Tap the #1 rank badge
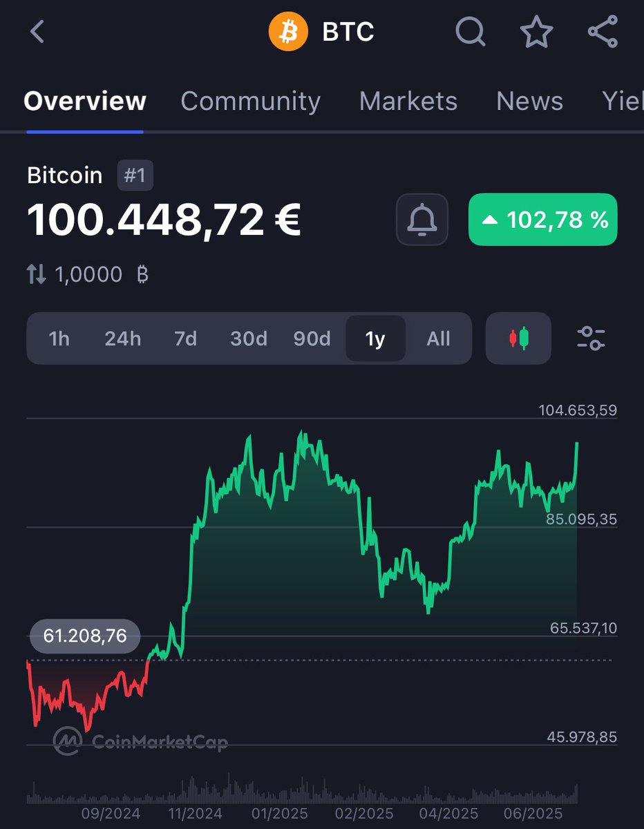The image size is (644, 829). pyautogui.click(x=135, y=175)
